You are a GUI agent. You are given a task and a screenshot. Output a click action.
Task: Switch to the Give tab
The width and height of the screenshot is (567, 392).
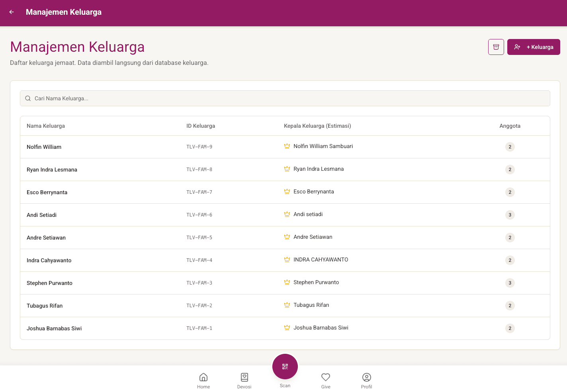(326, 381)
